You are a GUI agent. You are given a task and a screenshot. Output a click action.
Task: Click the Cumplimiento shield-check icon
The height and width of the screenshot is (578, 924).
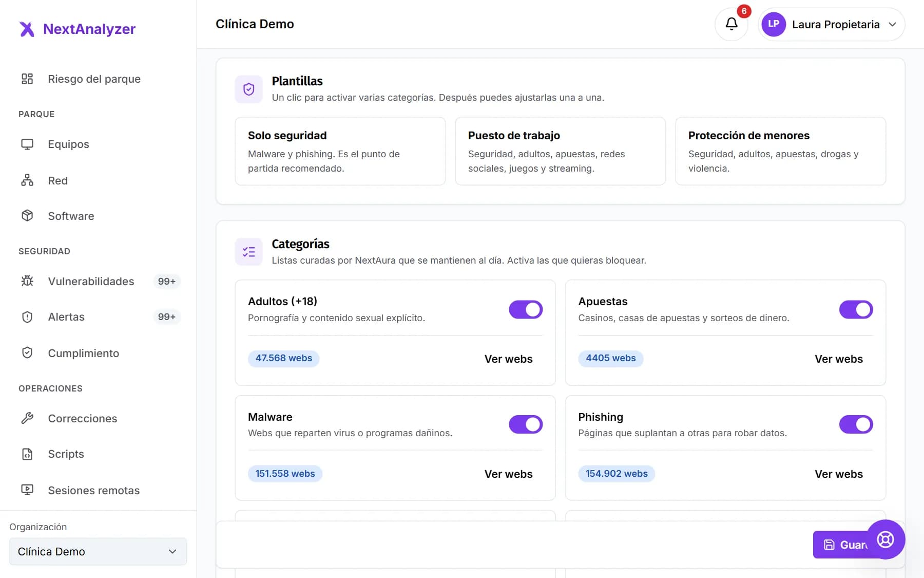[x=27, y=353]
